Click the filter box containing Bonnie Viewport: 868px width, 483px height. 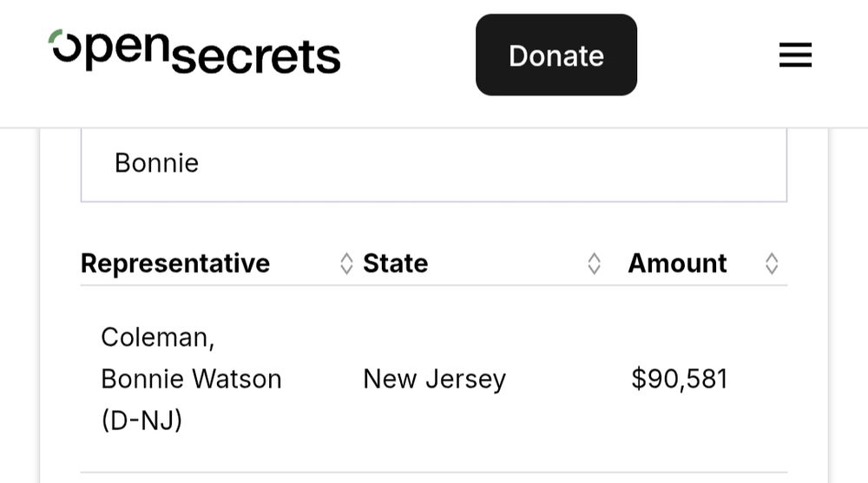pyautogui.click(x=434, y=165)
